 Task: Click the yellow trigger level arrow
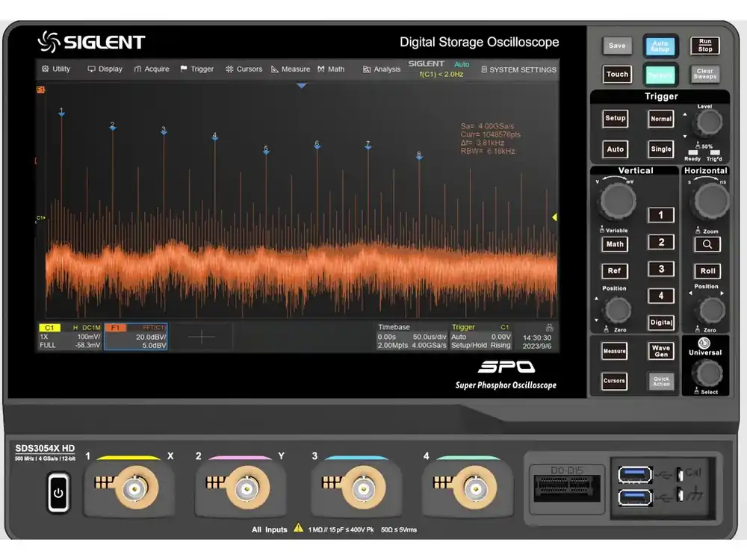click(x=554, y=217)
